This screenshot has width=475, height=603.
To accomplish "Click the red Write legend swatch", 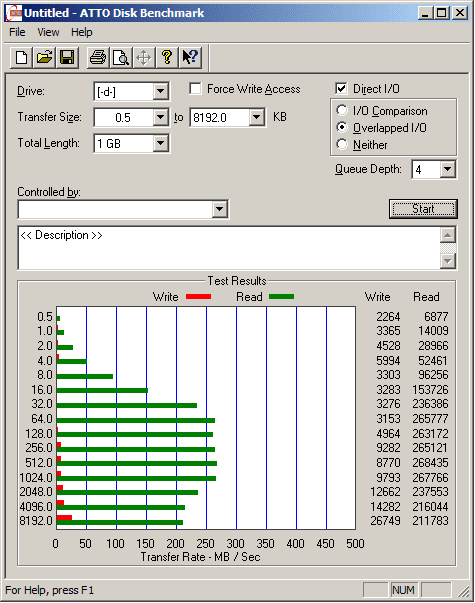I will point(198,297).
